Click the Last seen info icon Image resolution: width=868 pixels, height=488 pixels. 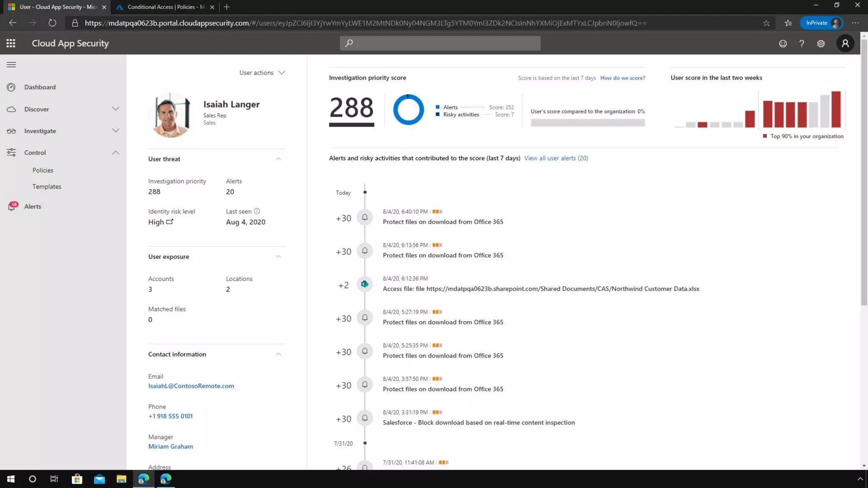257,211
